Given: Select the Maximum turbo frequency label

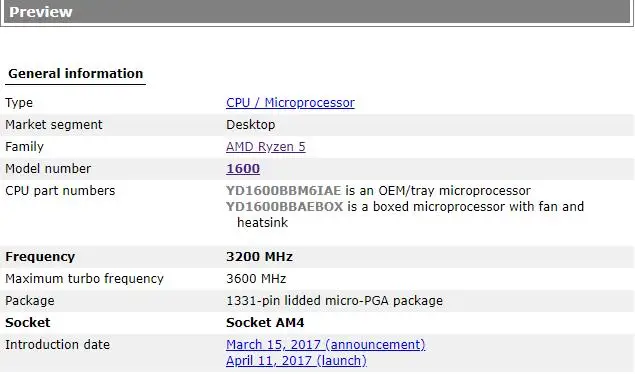Looking at the screenshot, I should click(x=84, y=278).
